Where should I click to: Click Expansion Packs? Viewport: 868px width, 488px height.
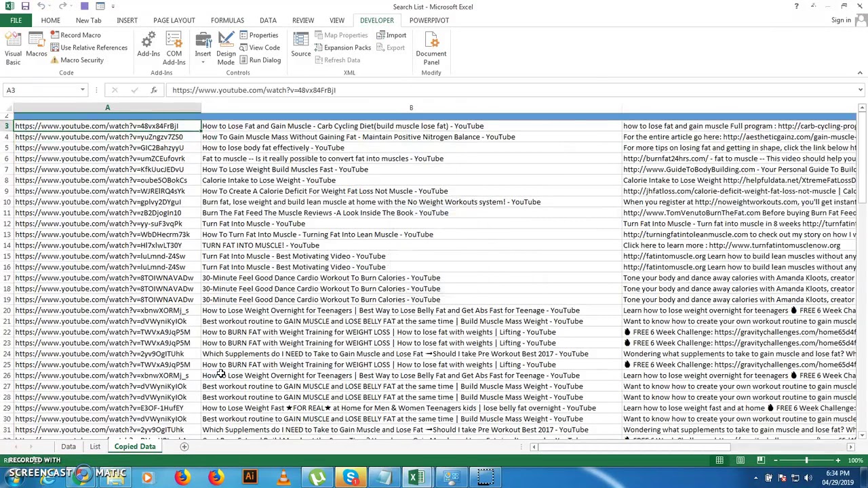click(342, 47)
